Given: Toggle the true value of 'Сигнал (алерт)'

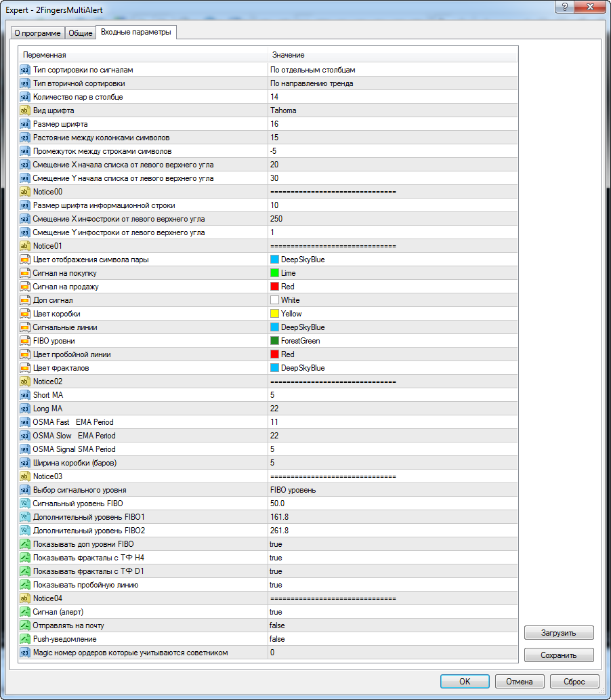Looking at the screenshot, I should pos(393,612).
